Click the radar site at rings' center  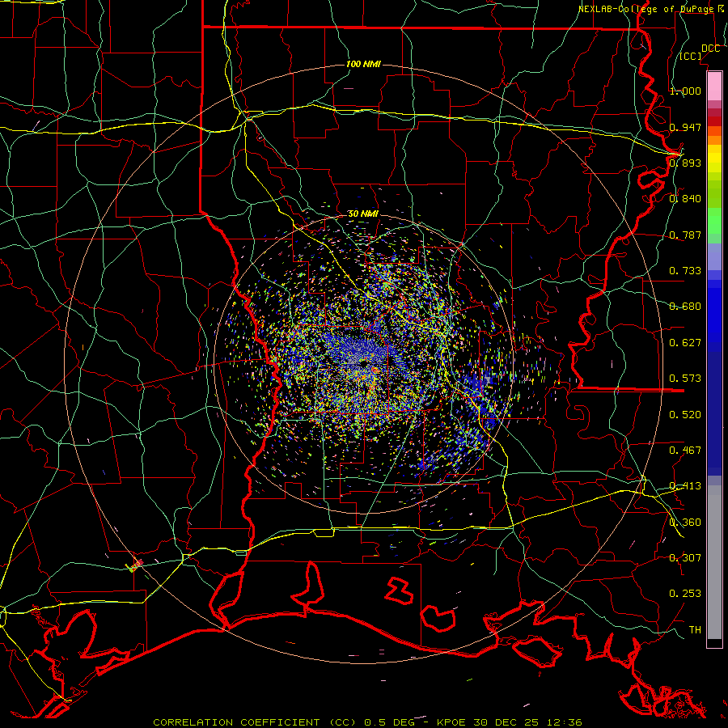[363, 362]
